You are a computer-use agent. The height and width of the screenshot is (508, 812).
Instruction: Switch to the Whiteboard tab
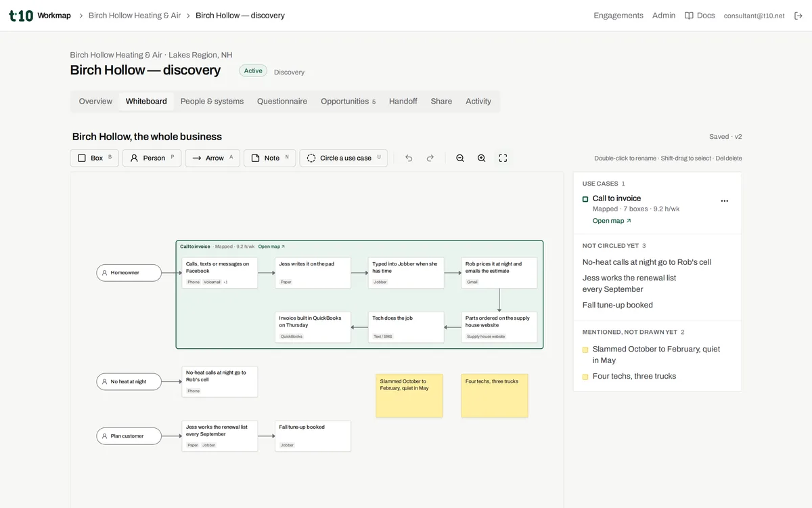[x=146, y=102]
